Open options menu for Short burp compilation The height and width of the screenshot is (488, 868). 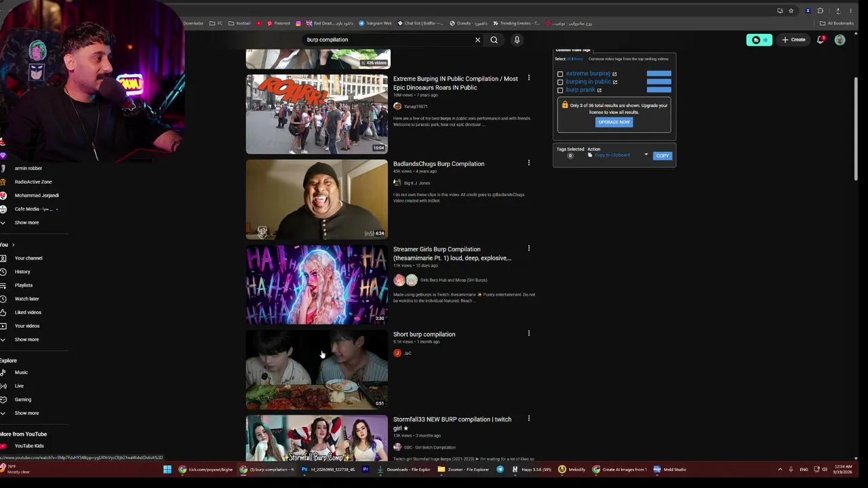529,333
